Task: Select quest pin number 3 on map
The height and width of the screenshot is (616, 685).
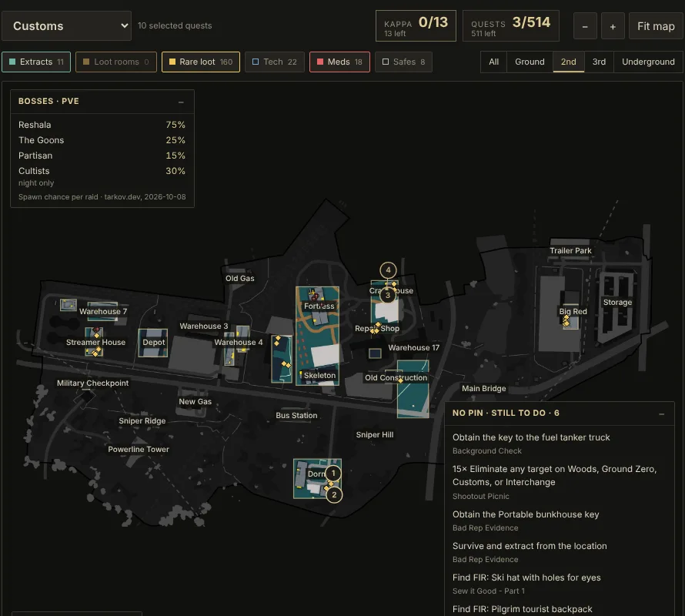Action: [x=387, y=295]
